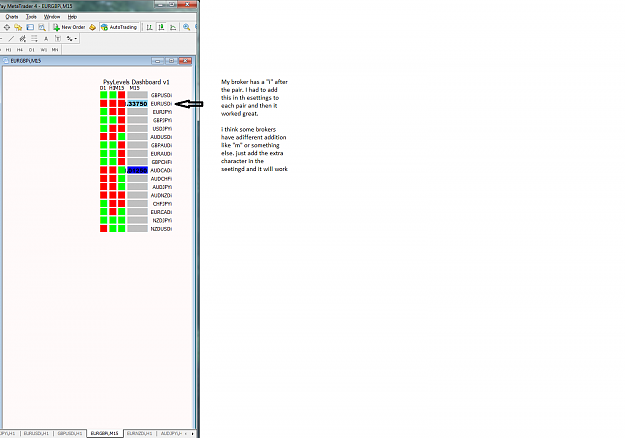Click the chart tabs scroll-left arrow
Viewport: 625px width, 438px height.
tap(186, 433)
